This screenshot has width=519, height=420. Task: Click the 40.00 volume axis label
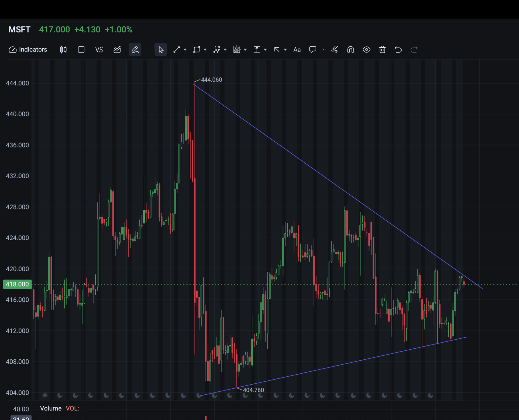pyautogui.click(x=21, y=409)
